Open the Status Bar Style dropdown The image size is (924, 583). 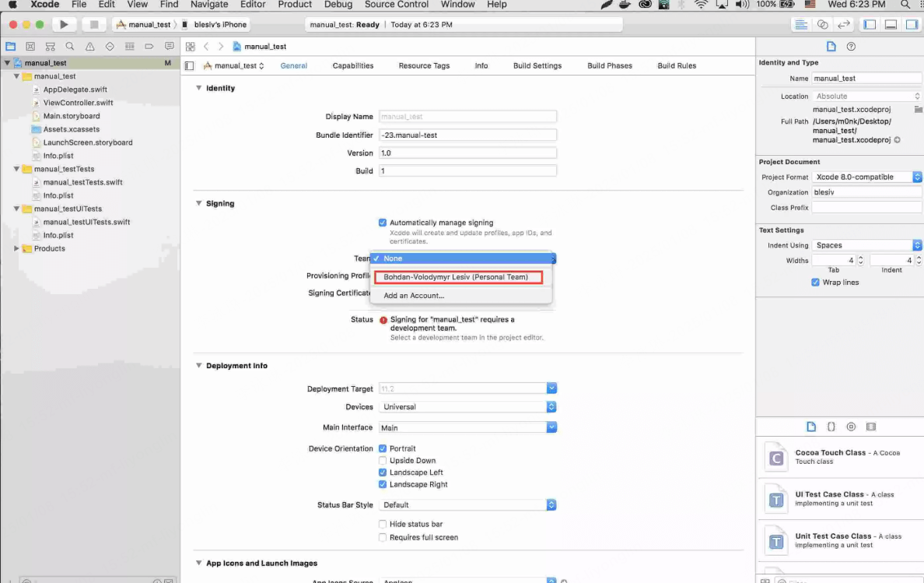click(x=467, y=505)
